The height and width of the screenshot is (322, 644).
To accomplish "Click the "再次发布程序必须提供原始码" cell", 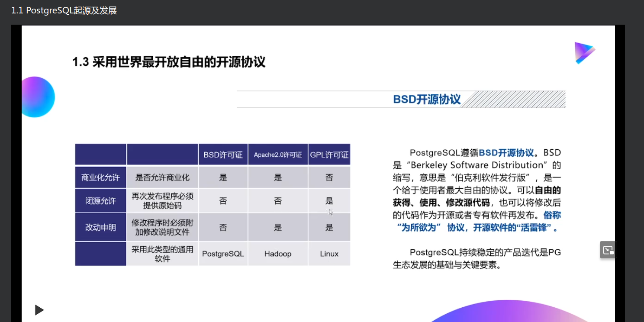I will pos(163,201).
